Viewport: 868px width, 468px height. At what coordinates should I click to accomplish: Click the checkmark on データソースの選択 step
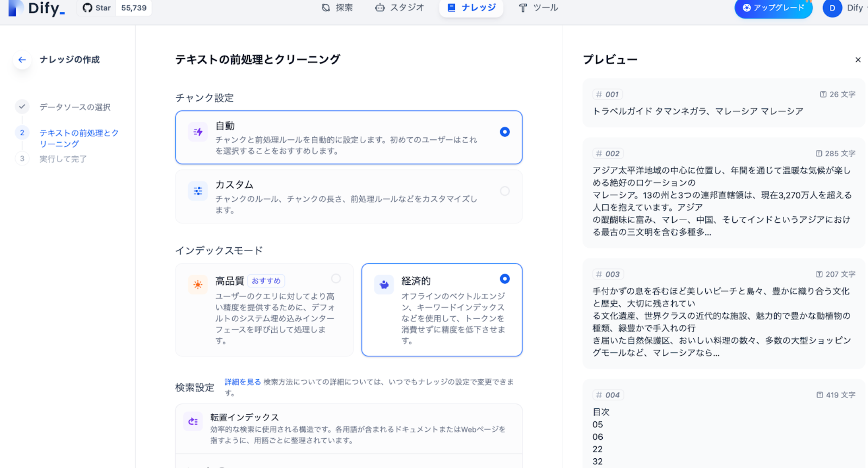22,107
